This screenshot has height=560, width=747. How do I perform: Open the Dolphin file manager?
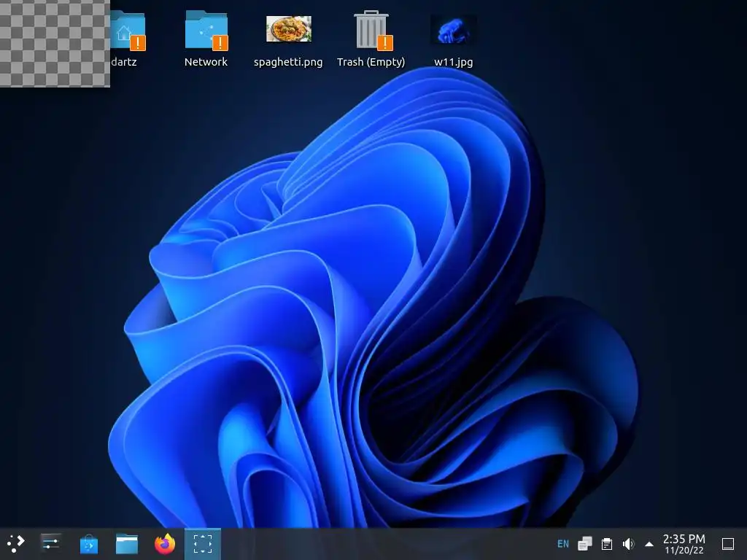point(127,543)
